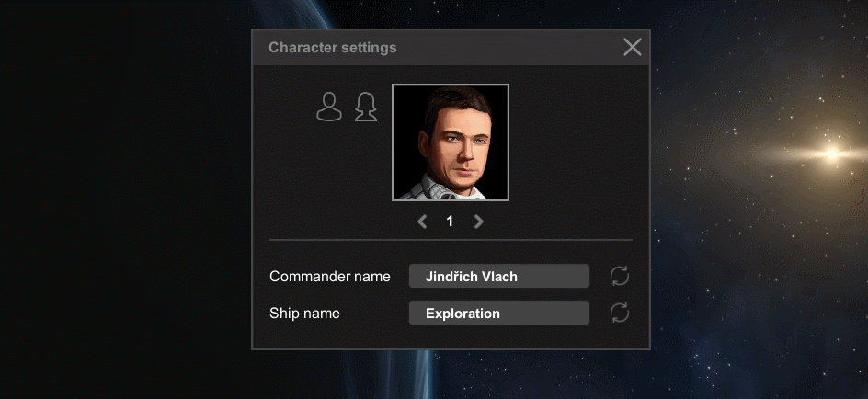Click the portrait number 1 indicator

[x=450, y=222]
